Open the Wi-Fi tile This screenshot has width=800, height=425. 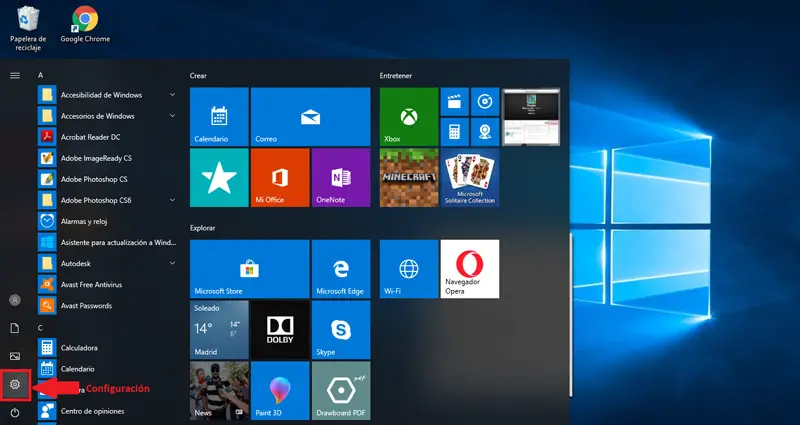(x=409, y=269)
